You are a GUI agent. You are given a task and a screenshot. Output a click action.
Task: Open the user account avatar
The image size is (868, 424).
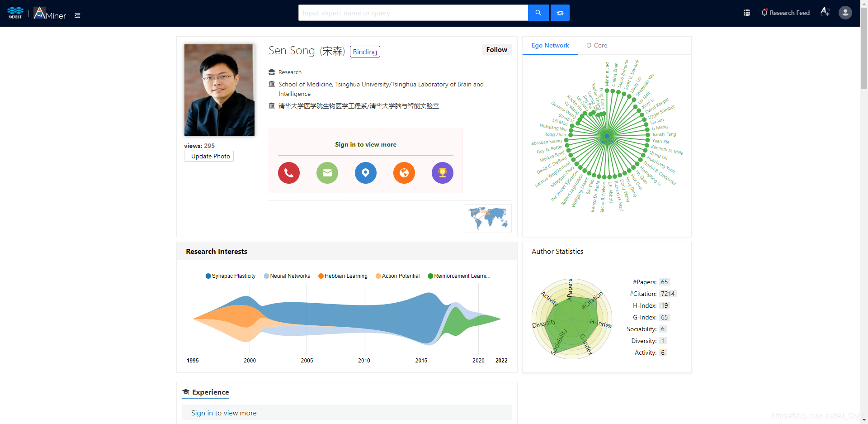click(845, 13)
